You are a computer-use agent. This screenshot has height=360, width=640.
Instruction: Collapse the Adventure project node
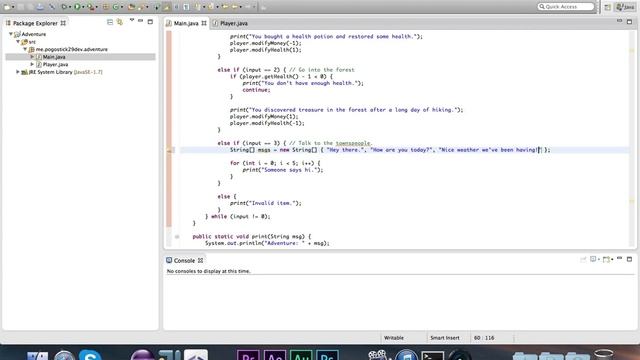[11, 34]
